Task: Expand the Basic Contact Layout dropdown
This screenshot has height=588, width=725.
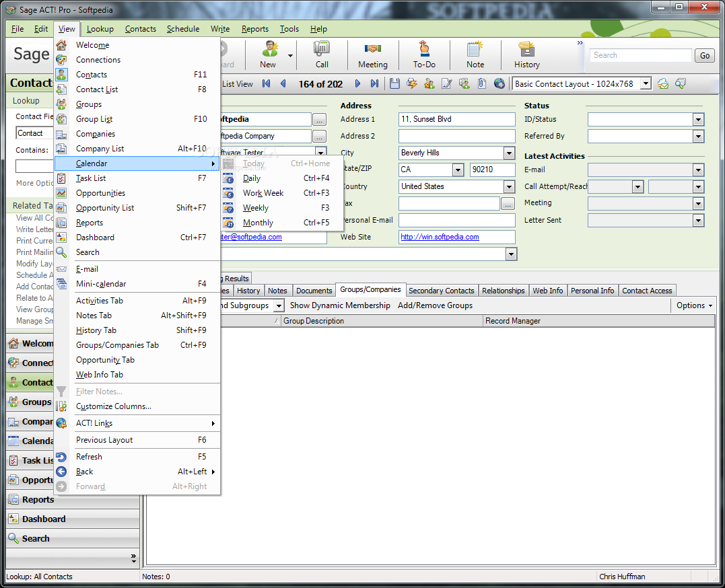Action: [646, 84]
